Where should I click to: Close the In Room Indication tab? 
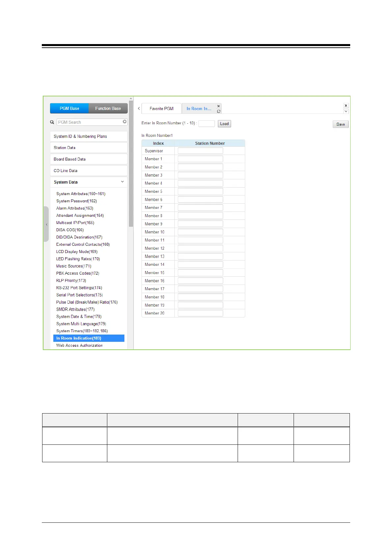219,106
